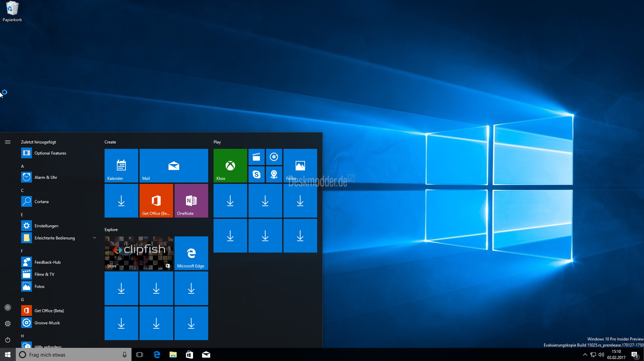
Task: Launch Microsoft Edge tile
Action: click(191, 253)
